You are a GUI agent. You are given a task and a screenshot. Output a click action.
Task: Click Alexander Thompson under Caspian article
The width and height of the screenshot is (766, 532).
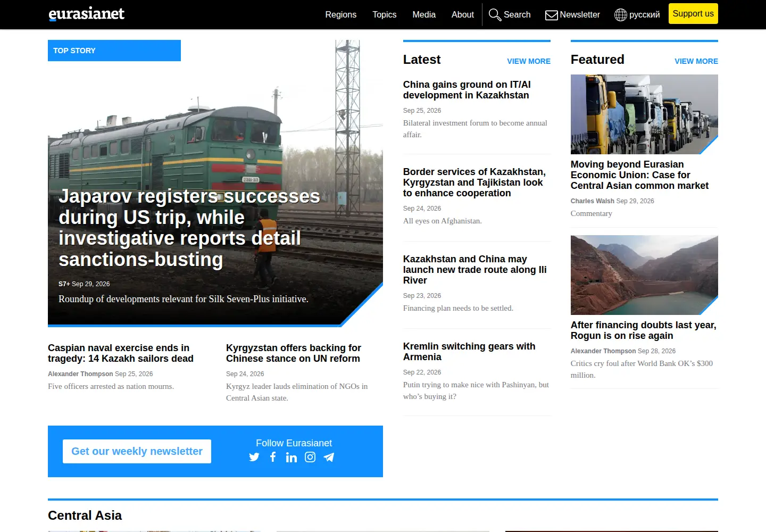(80, 374)
